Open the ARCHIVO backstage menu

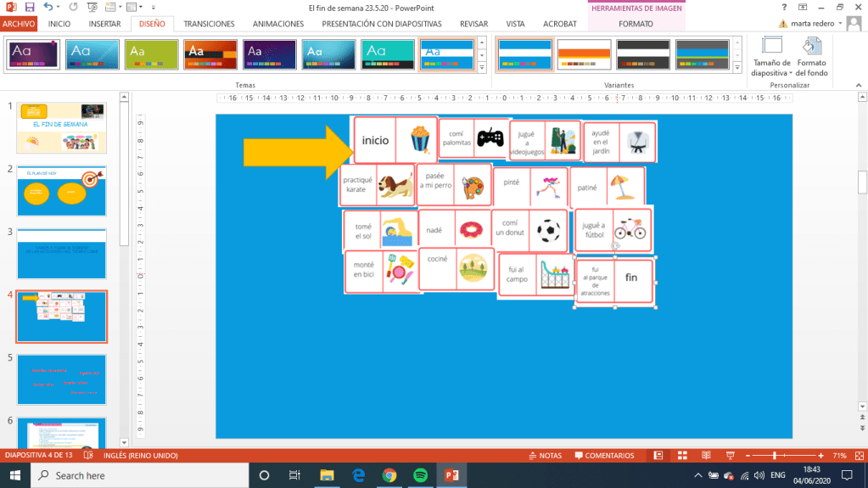pyautogui.click(x=19, y=24)
